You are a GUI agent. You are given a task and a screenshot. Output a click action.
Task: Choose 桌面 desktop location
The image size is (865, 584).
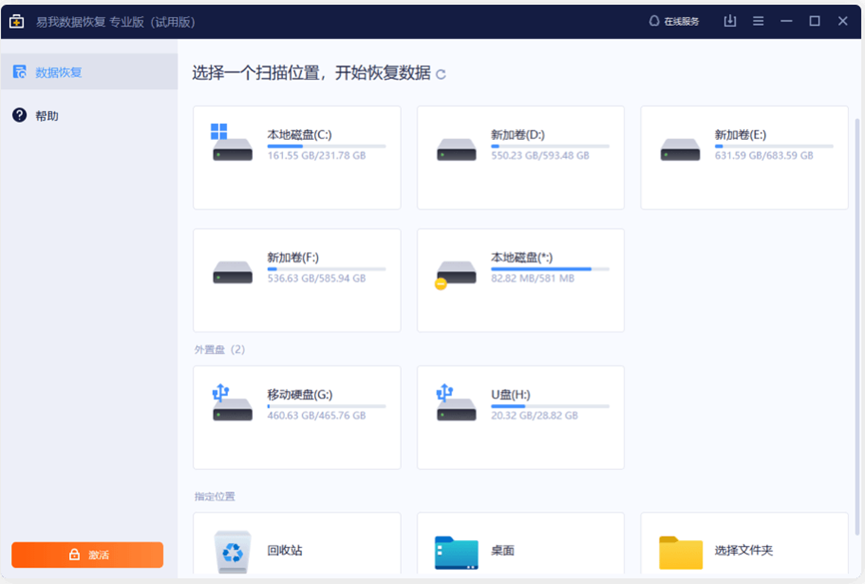point(520,549)
